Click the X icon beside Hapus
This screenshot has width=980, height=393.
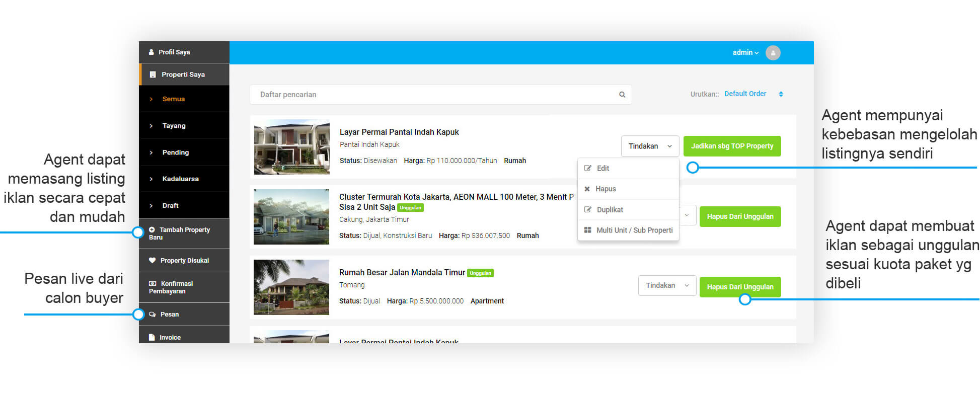point(587,189)
